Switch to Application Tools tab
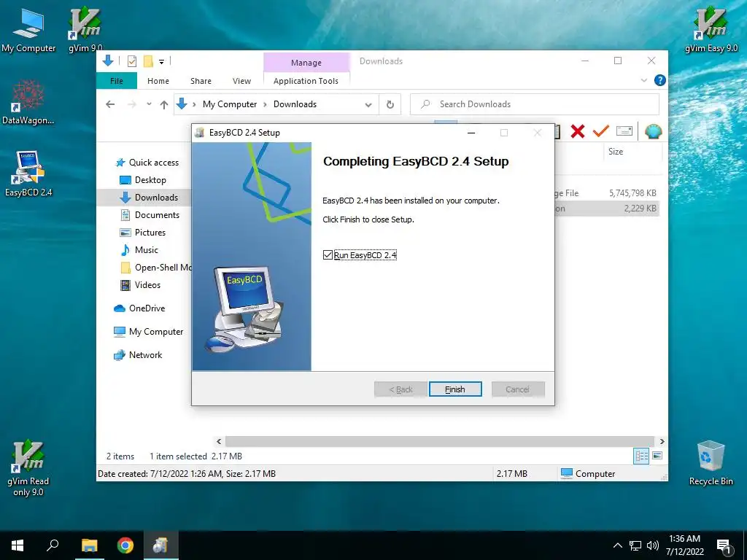 pyautogui.click(x=306, y=81)
